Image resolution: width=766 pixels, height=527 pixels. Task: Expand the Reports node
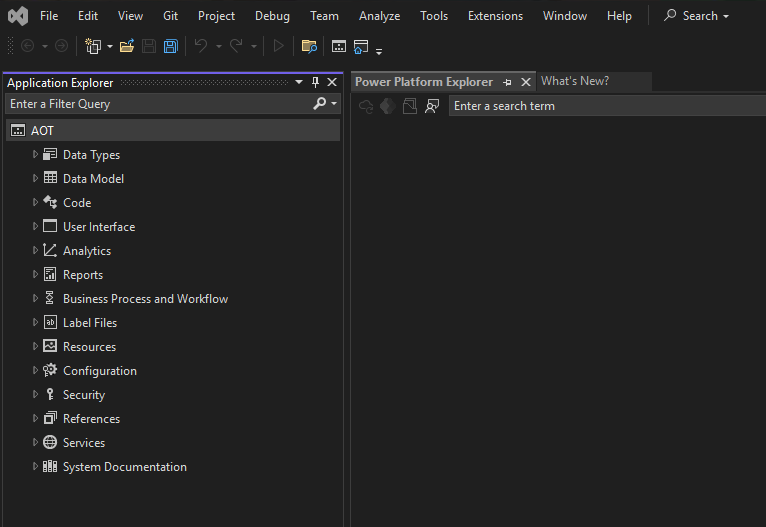35,274
